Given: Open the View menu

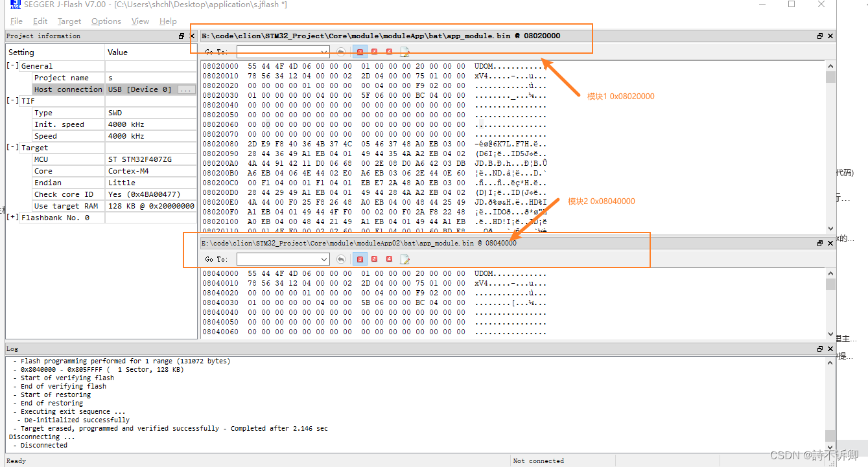Looking at the screenshot, I should [x=141, y=21].
